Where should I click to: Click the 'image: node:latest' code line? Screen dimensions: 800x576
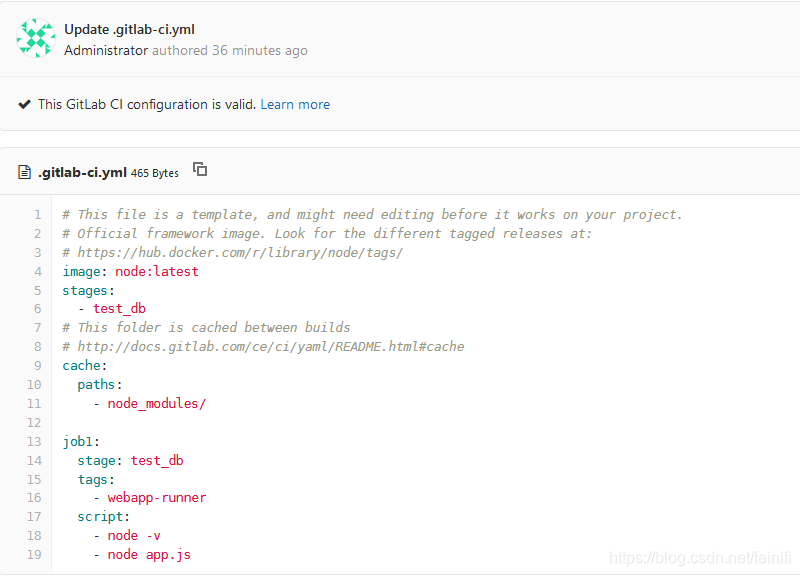tap(131, 271)
